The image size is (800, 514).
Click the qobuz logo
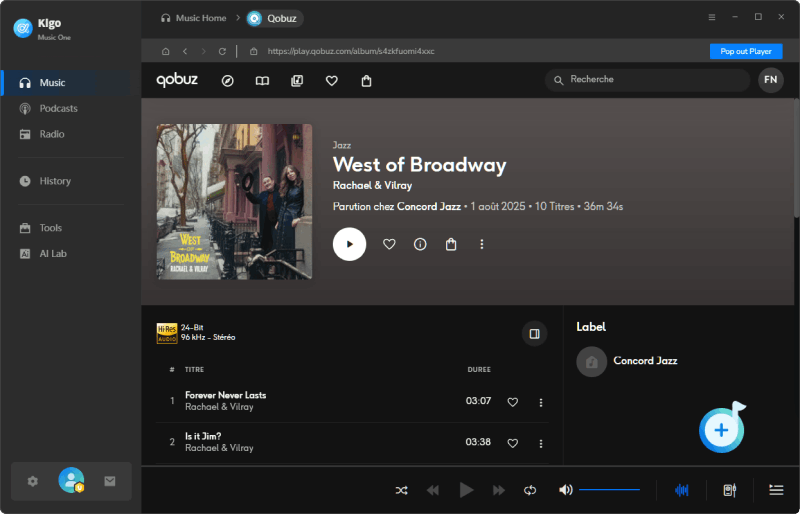point(177,80)
